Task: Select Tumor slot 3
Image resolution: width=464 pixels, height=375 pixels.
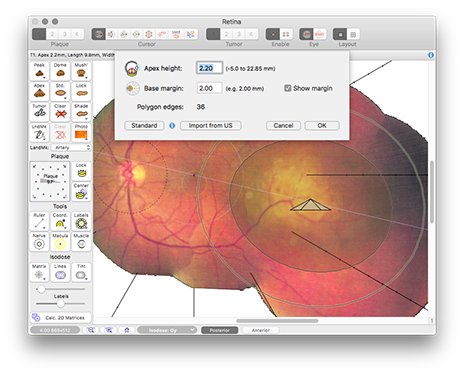Action: [239, 34]
